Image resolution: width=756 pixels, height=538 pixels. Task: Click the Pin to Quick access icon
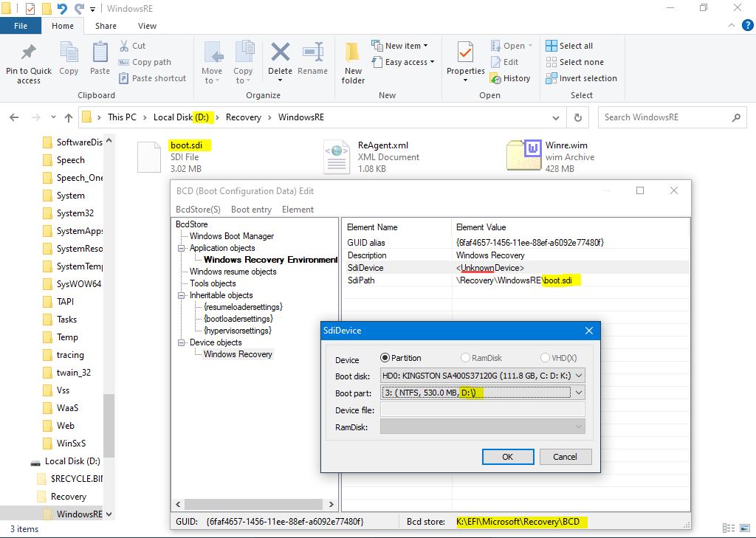[x=29, y=53]
